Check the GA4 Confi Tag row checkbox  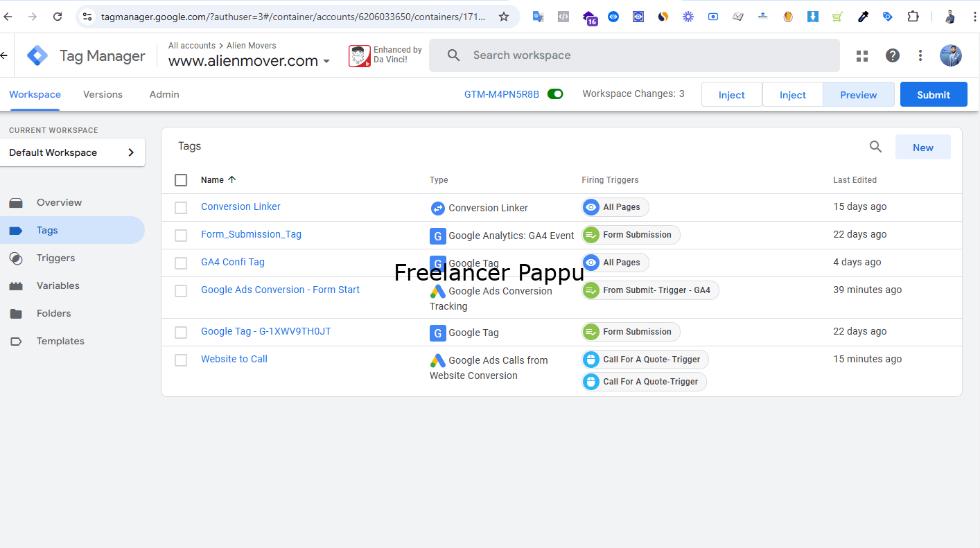(x=181, y=263)
